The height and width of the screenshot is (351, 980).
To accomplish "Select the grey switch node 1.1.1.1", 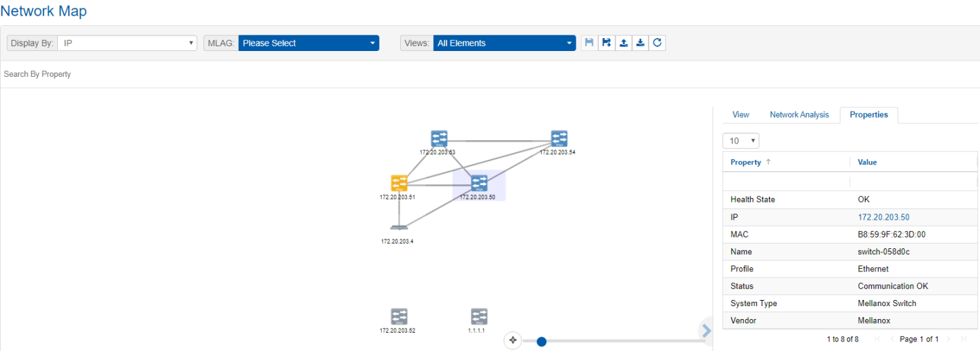I will pyautogui.click(x=479, y=316).
